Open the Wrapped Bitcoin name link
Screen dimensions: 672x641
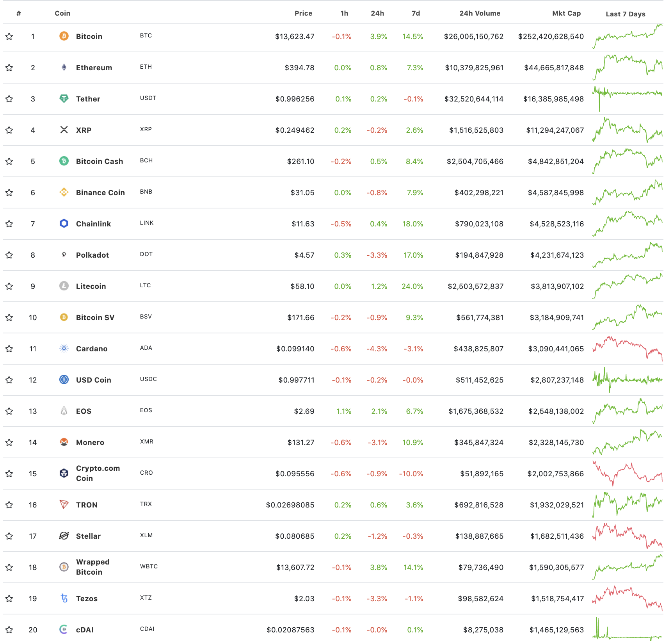coord(93,567)
